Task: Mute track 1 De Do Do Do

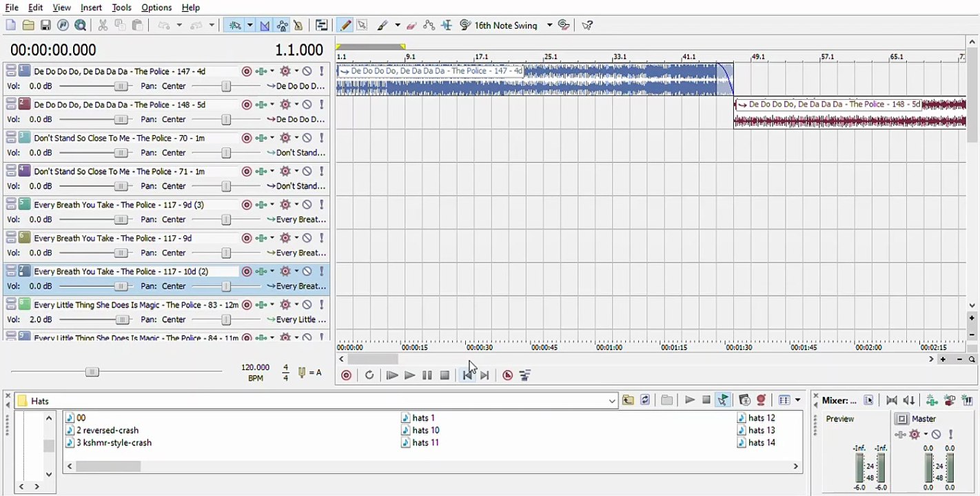Action: click(307, 71)
